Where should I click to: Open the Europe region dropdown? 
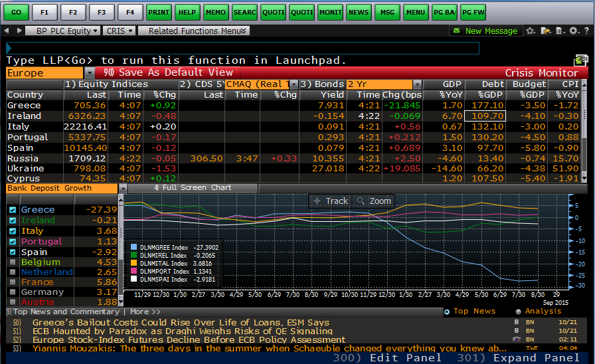(x=89, y=73)
